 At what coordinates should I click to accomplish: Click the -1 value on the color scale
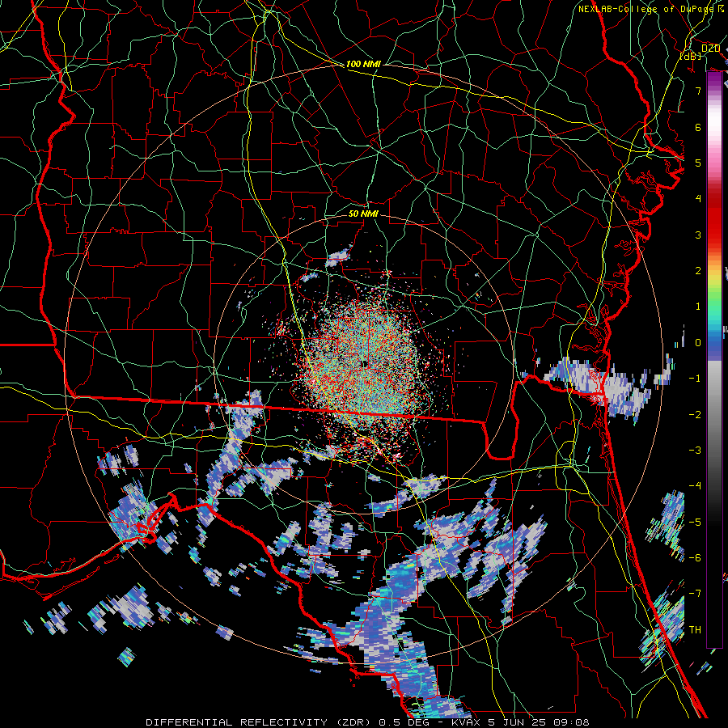695,379
